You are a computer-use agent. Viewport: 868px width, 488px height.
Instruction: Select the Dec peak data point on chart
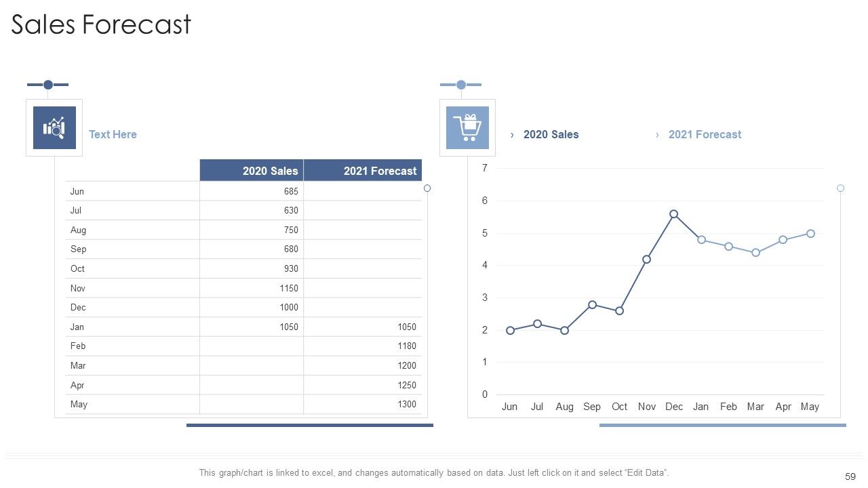pos(673,213)
